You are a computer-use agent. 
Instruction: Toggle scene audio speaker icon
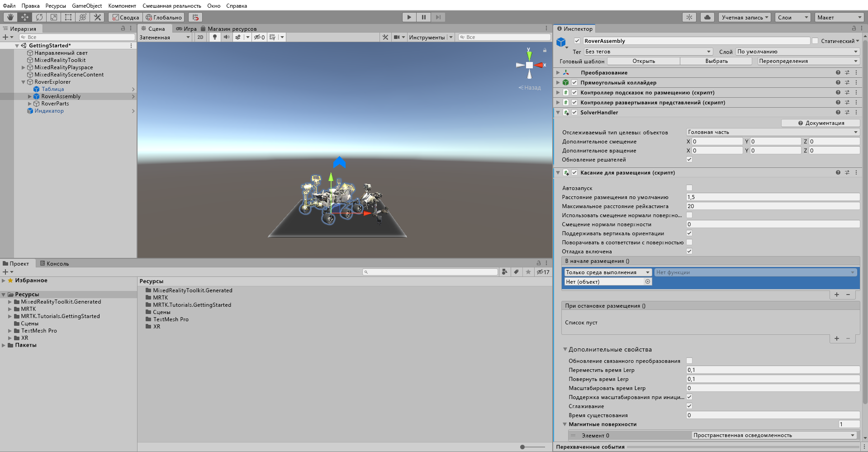[226, 37]
